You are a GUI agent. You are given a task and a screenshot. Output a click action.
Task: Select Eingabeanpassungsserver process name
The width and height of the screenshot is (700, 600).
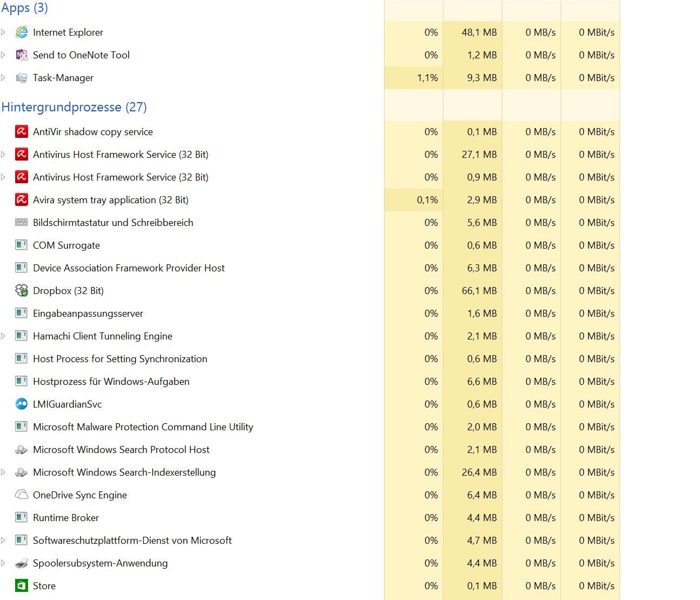(x=88, y=314)
